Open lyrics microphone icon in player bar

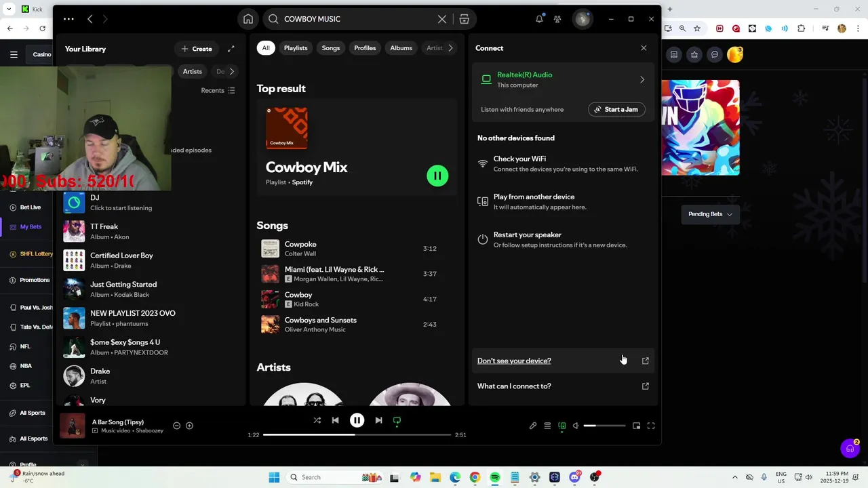[533, 426]
